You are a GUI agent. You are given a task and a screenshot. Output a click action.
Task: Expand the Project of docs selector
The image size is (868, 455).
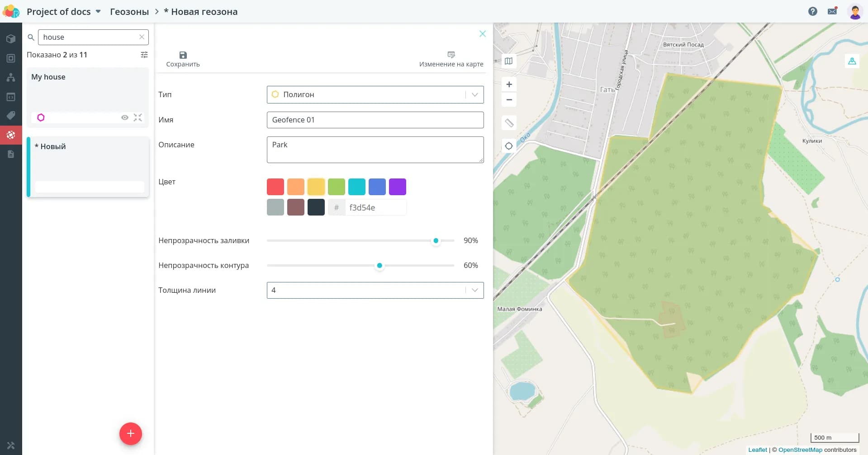click(98, 12)
